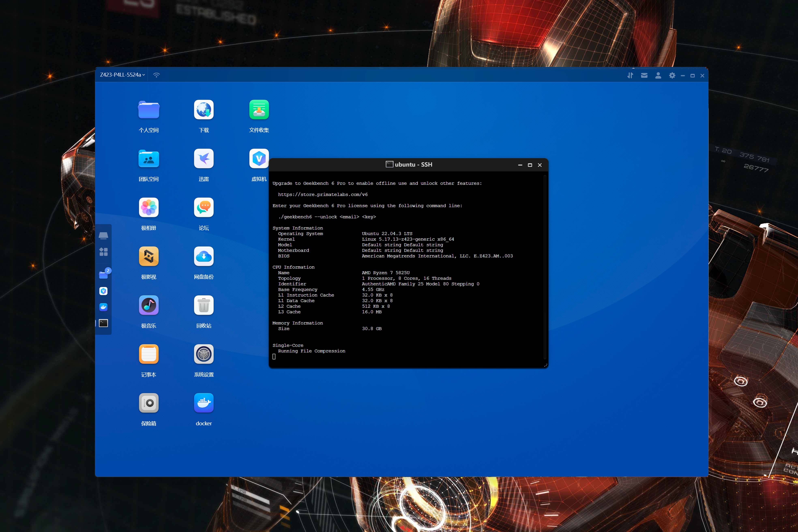Click the 'Linux 5.17.13-z423-generic x86_64' kernel value
The image size is (798, 532).
(x=408, y=239)
